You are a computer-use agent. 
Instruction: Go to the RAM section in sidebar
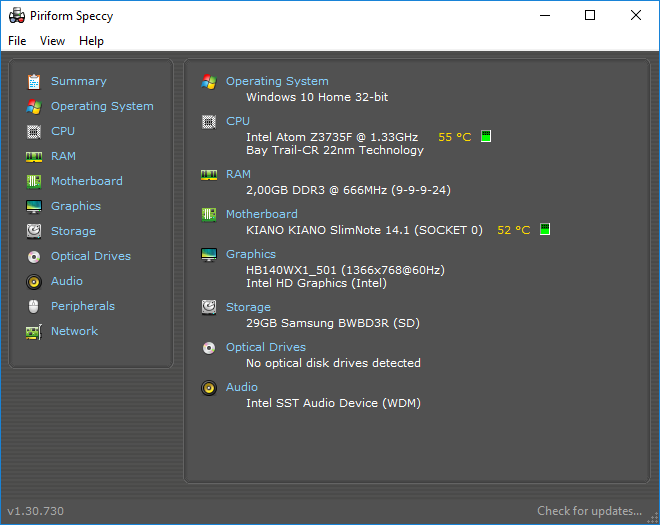coord(63,156)
